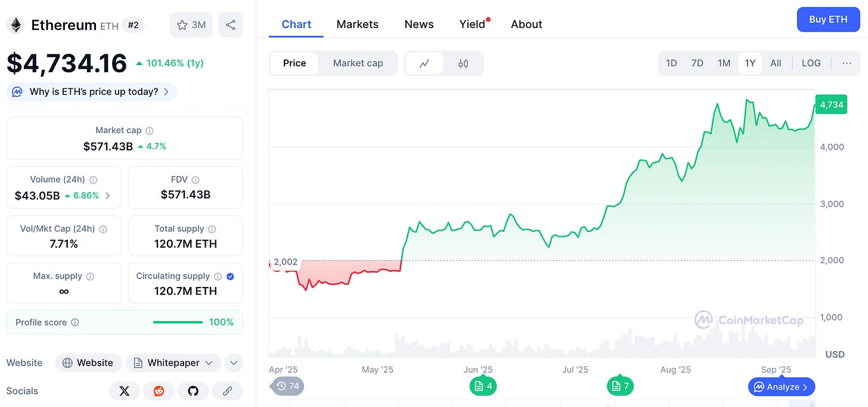Open Ethereum's X (Twitter) social link

click(124, 391)
